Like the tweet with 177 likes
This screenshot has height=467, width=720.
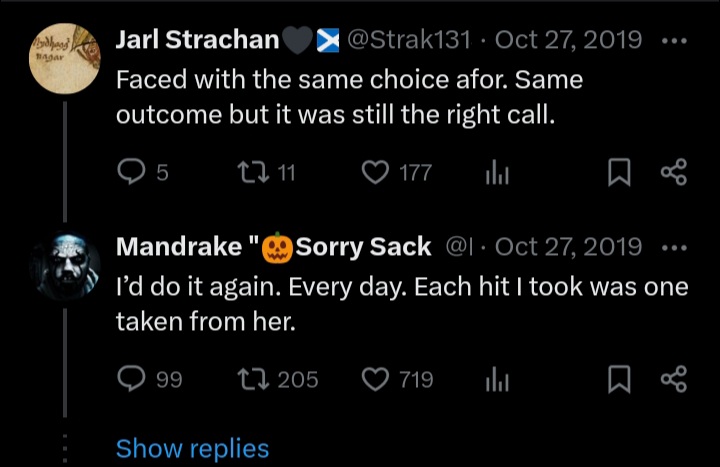point(375,172)
